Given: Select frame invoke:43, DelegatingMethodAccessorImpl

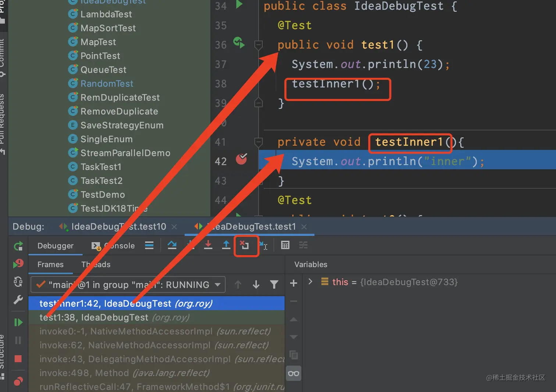Looking at the screenshot, I should 157,359.
